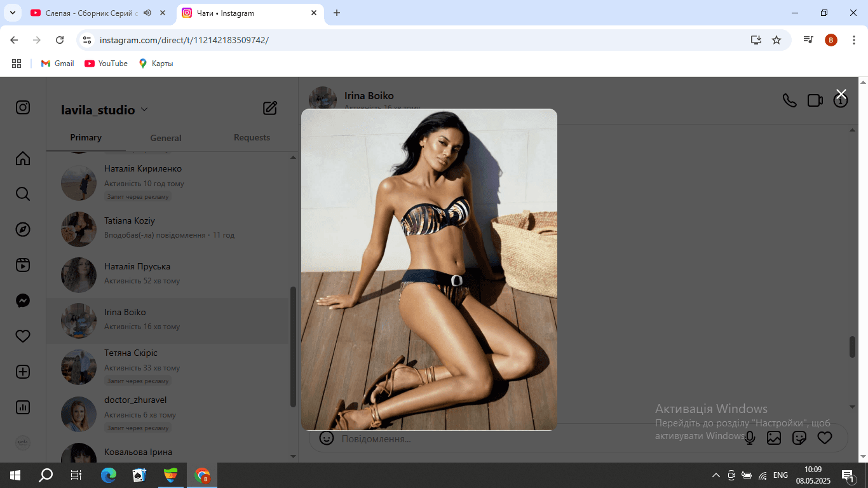Image resolution: width=868 pixels, height=488 pixels.
Task: Open Notifications heart icon in sidebar
Action: [x=23, y=336]
